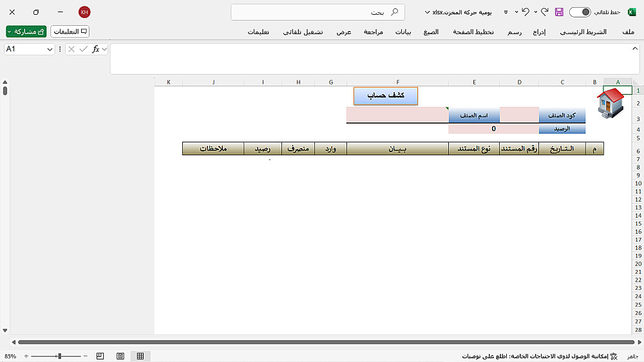Toggle the AutoSave switch
The width and height of the screenshot is (644, 362).
click(580, 12)
